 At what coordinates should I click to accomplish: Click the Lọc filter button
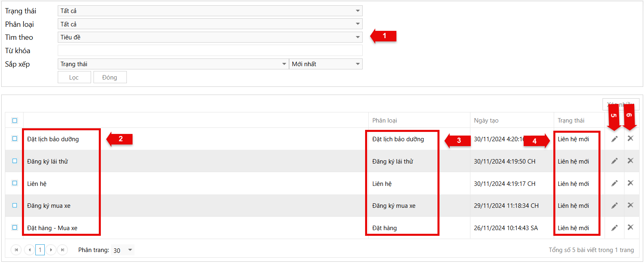(x=74, y=78)
